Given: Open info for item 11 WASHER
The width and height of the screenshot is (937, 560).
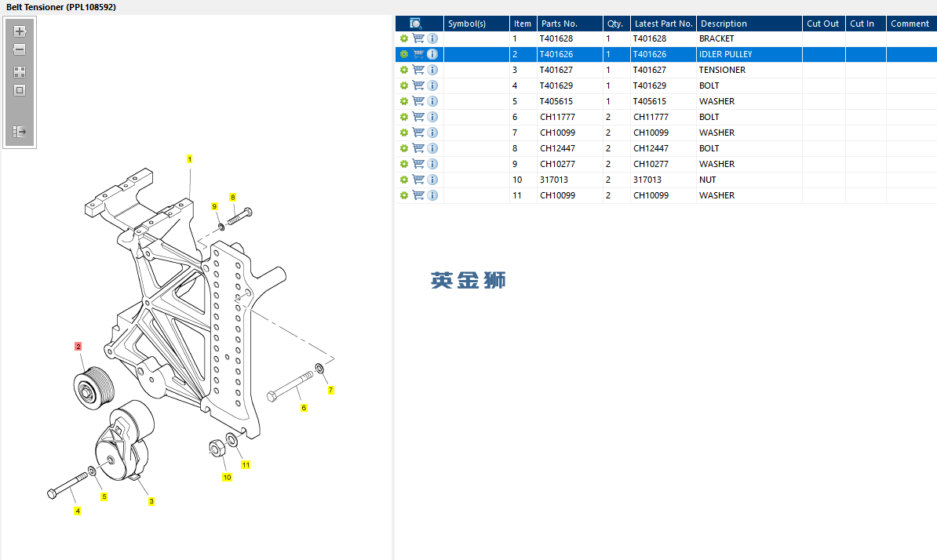Looking at the screenshot, I should click(x=432, y=195).
